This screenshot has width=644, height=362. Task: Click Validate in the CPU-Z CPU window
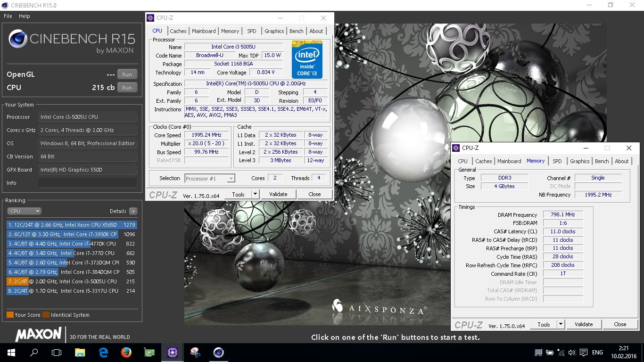(278, 194)
